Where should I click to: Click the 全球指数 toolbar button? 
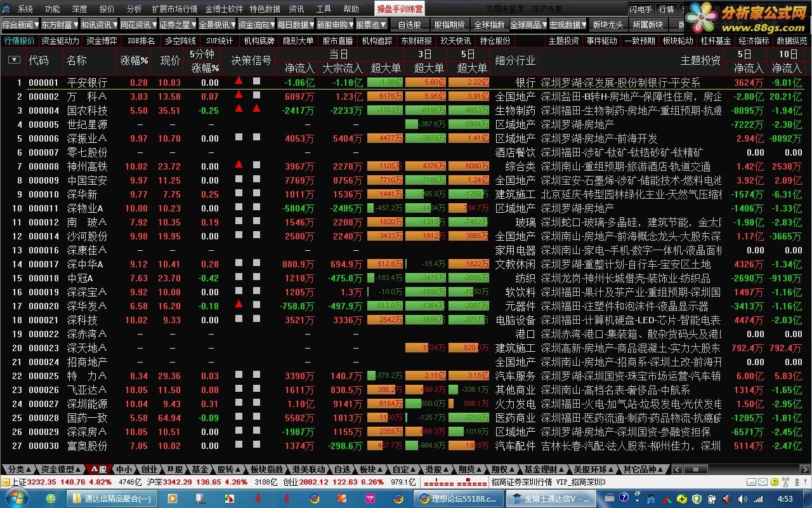click(x=489, y=25)
